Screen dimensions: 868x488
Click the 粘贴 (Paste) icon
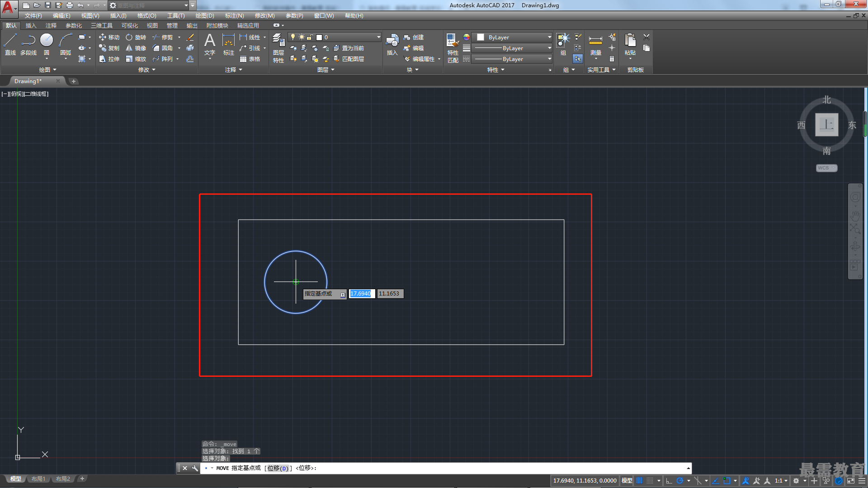630,45
